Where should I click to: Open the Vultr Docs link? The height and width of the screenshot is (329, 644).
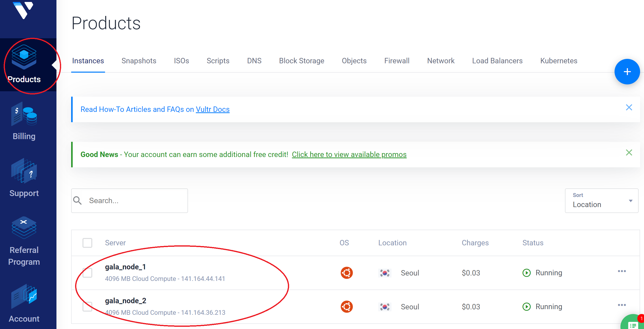[x=213, y=109]
